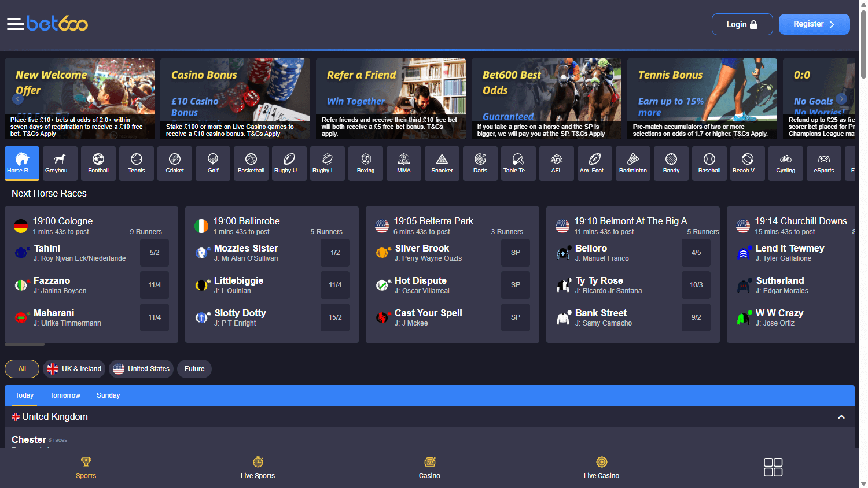Select odds 5/2 for Tahini

click(154, 253)
